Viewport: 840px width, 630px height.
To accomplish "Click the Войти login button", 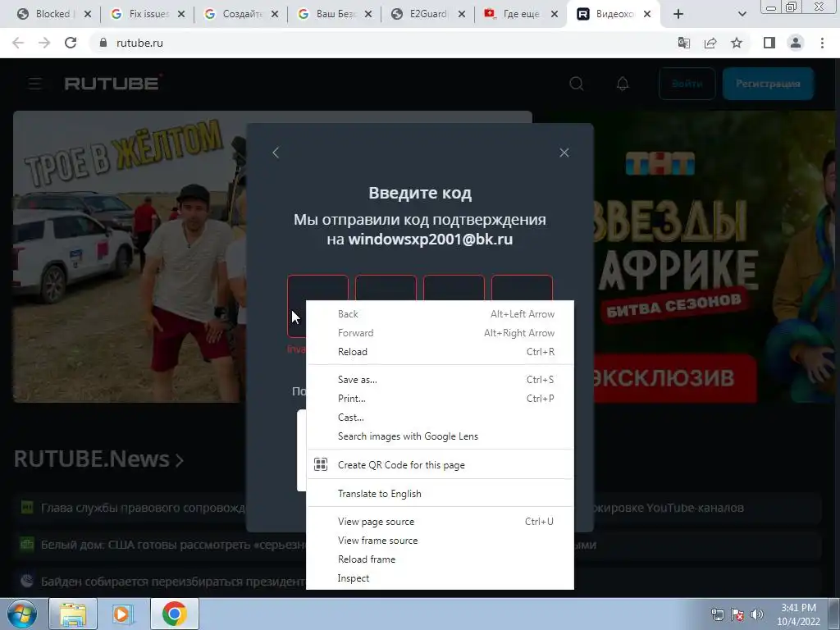I will click(x=687, y=84).
